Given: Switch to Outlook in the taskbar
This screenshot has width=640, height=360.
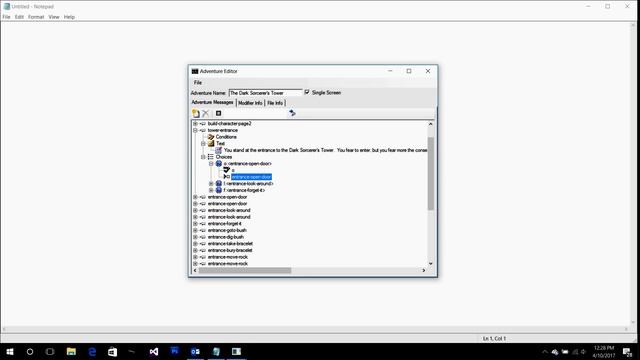Looking at the screenshot, I should [x=195, y=351].
